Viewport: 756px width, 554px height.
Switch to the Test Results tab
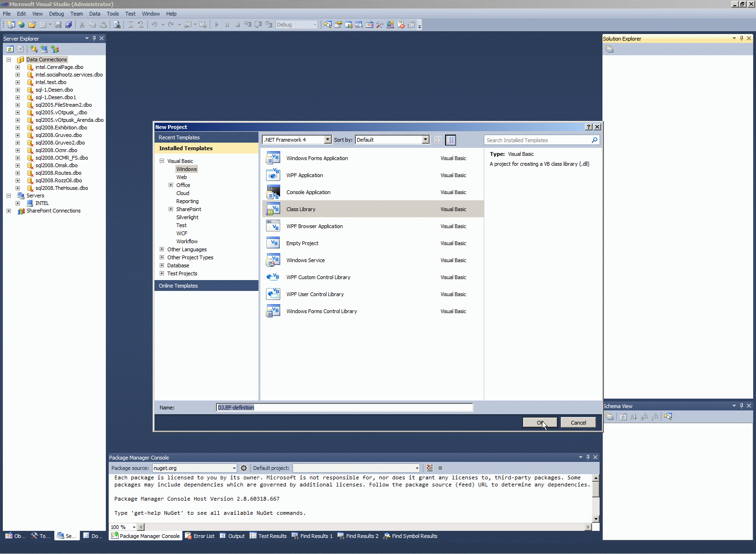pos(268,536)
